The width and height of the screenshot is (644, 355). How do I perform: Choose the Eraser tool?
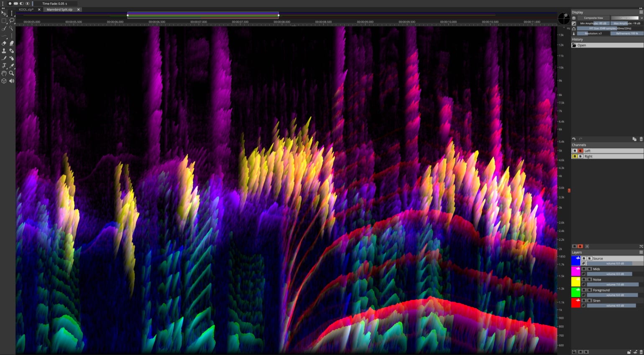pos(4,43)
